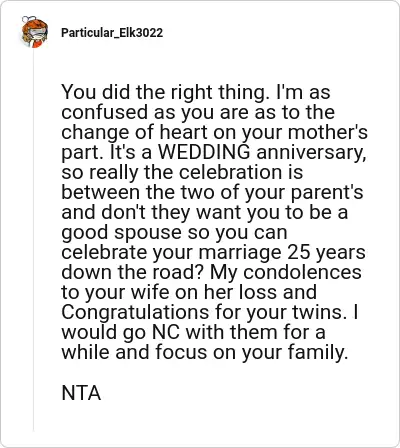
Task: Click the word 'parent's' in the comment
Action: click(327, 193)
